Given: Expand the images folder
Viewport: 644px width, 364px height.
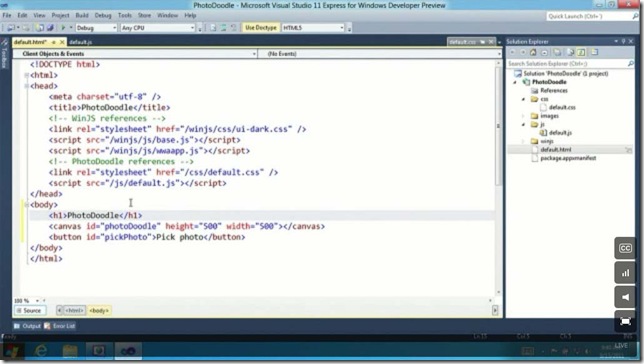Looking at the screenshot, I should click(x=524, y=116).
